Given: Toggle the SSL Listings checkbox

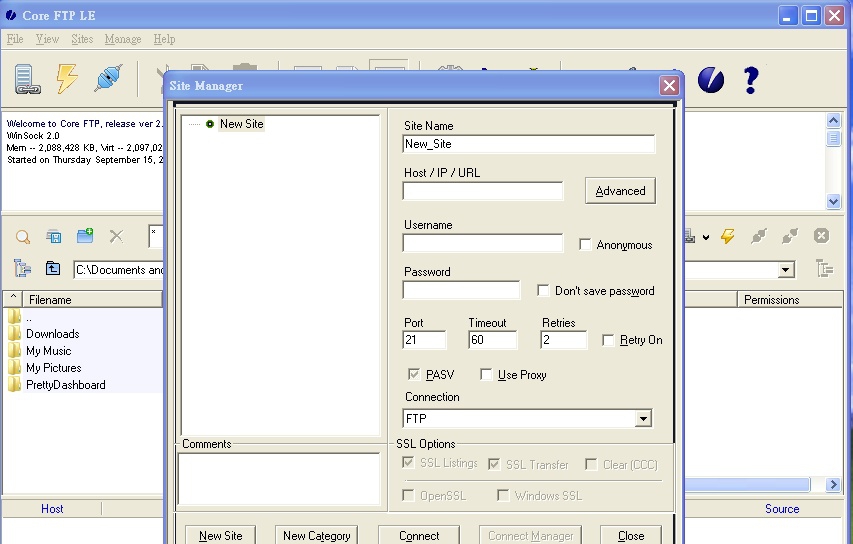Looking at the screenshot, I should point(408,462).
